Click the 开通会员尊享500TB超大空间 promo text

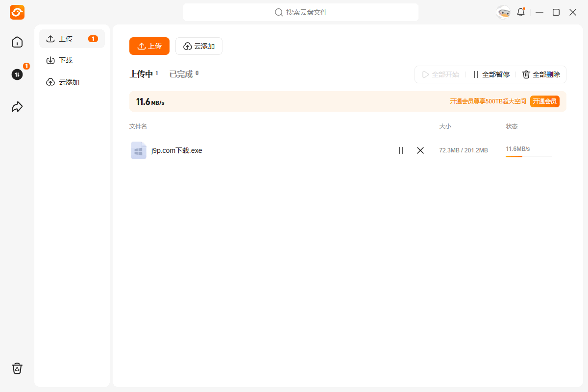(x=488, y=101)
